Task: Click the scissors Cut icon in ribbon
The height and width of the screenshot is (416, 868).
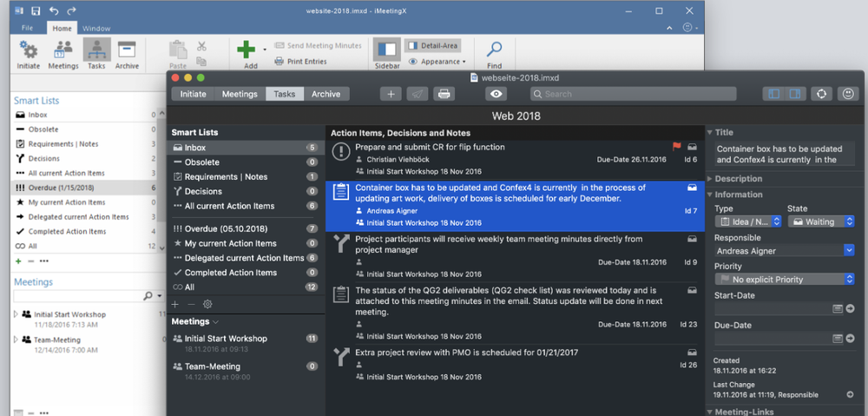Action: pyautogui.click(x=201, y=47)
